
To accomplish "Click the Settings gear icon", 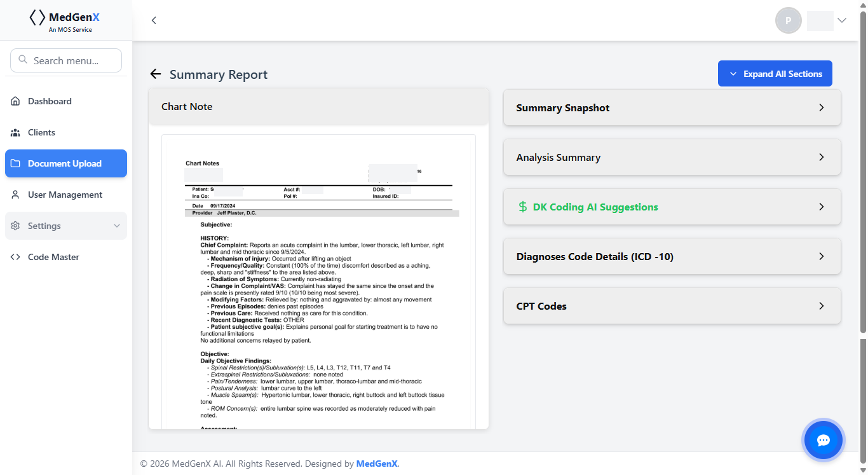I will pos(15,226).
